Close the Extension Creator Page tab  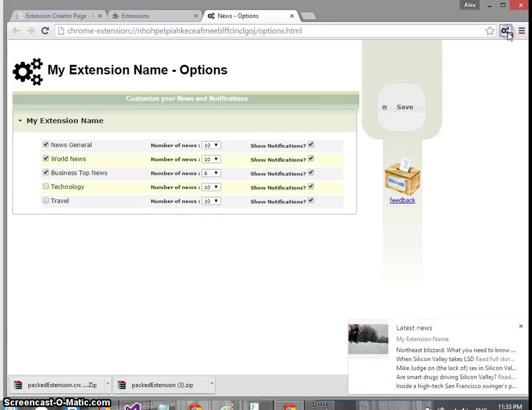coord(100,16)
